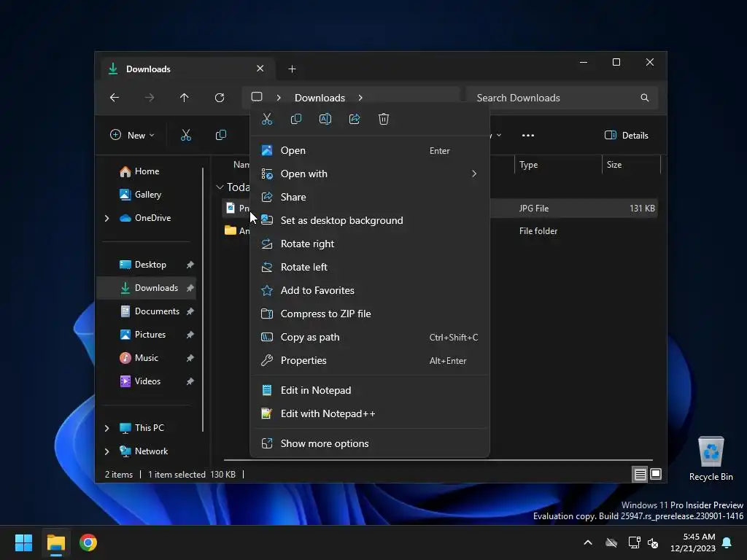Click the File Explorer taskbar icon
747x560 pixels.
coord(55,542)
